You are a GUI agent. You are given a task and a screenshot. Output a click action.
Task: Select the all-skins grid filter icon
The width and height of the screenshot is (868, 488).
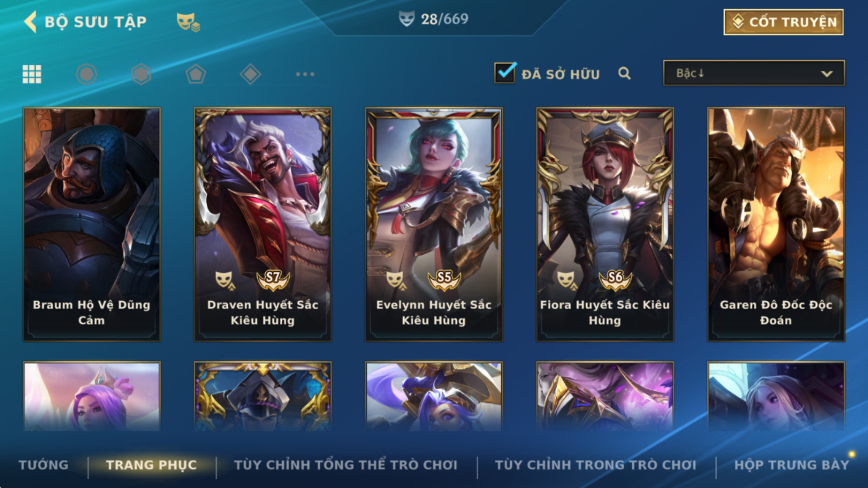(x=32, y=74)
